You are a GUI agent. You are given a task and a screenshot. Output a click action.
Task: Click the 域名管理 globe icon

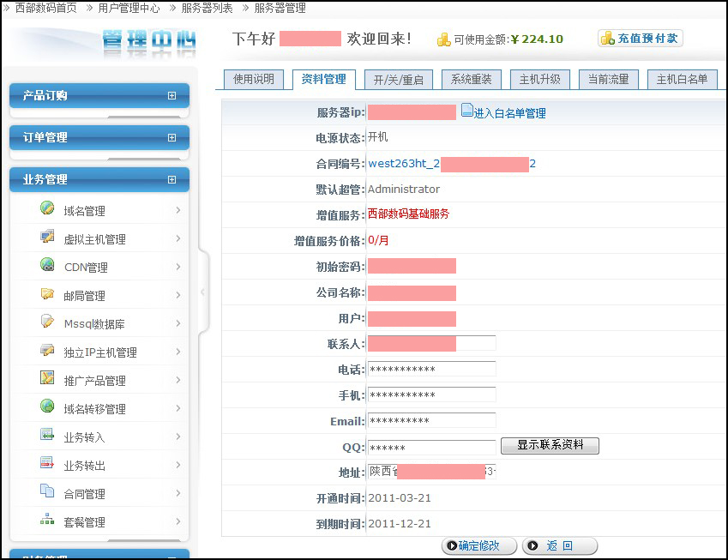47,208
